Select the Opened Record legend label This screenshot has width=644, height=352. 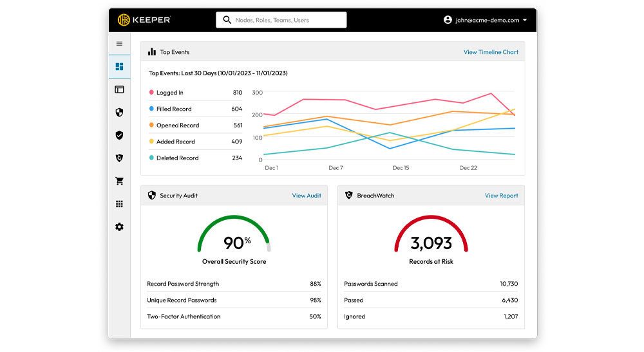tap(178, 125)
